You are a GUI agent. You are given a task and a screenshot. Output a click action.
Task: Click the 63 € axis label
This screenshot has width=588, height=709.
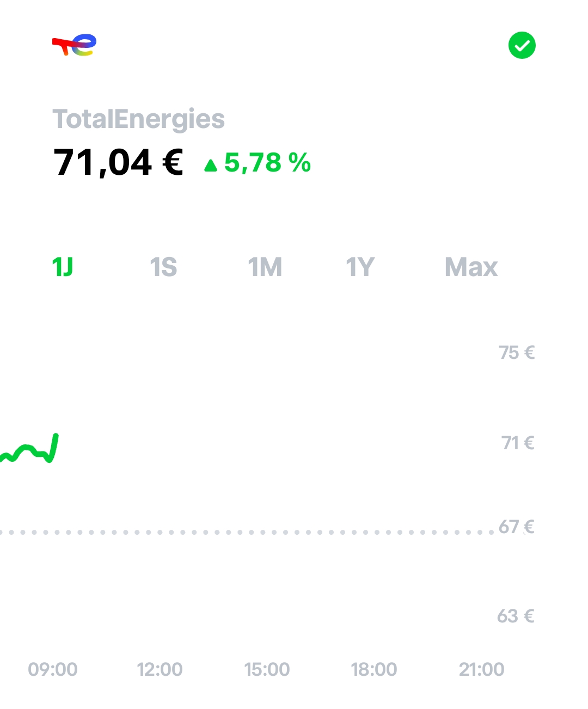[516, 616]
